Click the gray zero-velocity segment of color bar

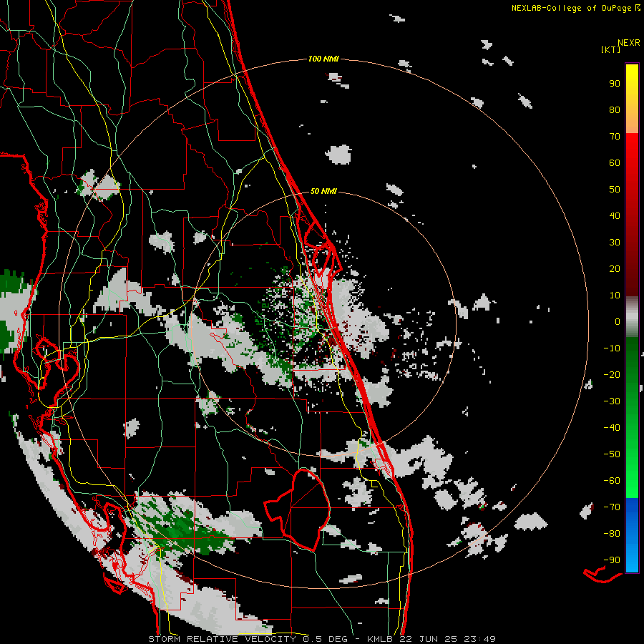tap(632, 317)
